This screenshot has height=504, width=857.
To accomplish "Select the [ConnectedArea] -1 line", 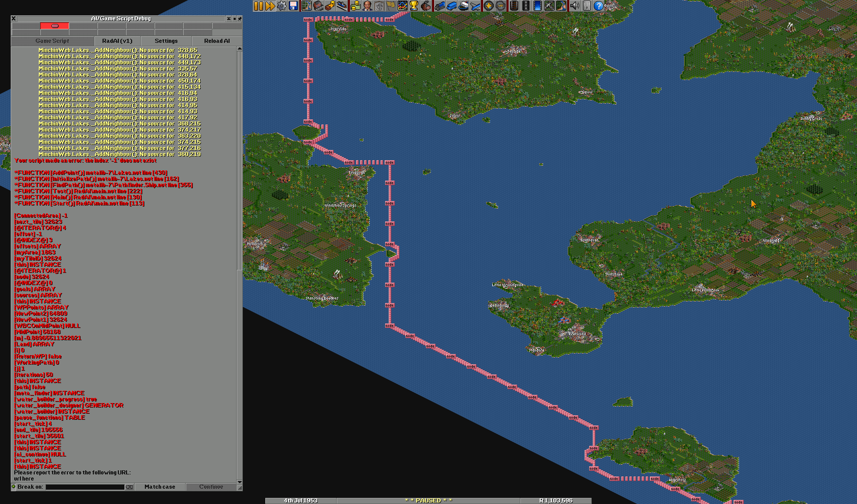I will pos(41,215).
